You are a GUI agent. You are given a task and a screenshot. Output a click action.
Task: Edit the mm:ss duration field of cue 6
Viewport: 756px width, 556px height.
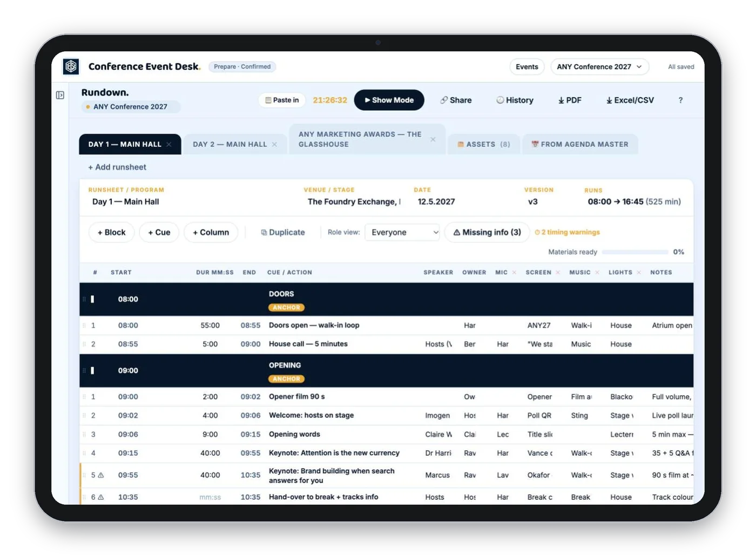(x=210, y=497)
